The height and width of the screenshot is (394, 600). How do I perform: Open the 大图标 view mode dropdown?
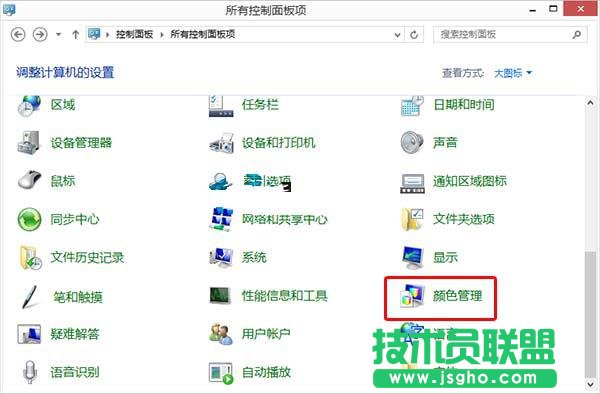513,73
